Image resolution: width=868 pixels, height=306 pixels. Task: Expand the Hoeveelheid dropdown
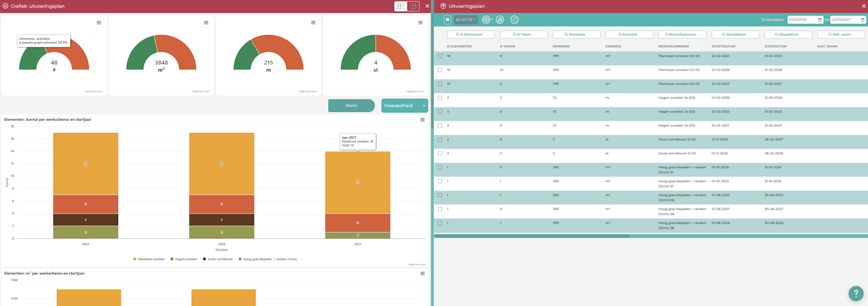[405, 106]
